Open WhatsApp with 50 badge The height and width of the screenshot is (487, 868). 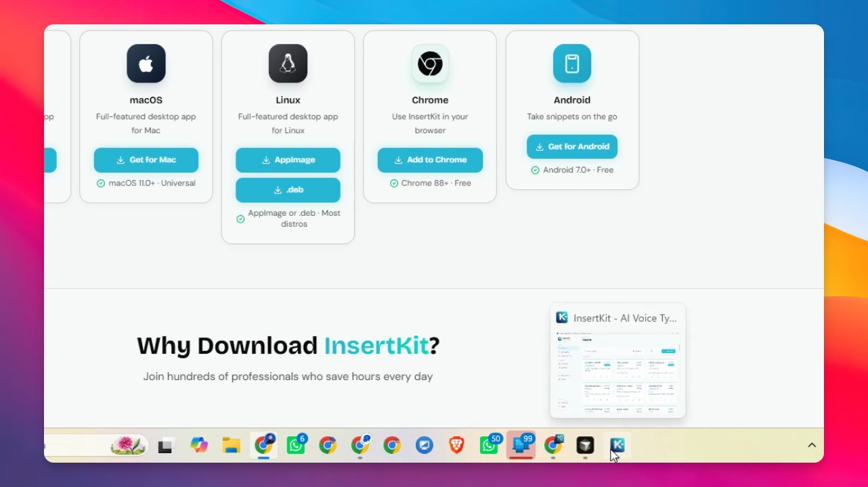pos(490,445)
